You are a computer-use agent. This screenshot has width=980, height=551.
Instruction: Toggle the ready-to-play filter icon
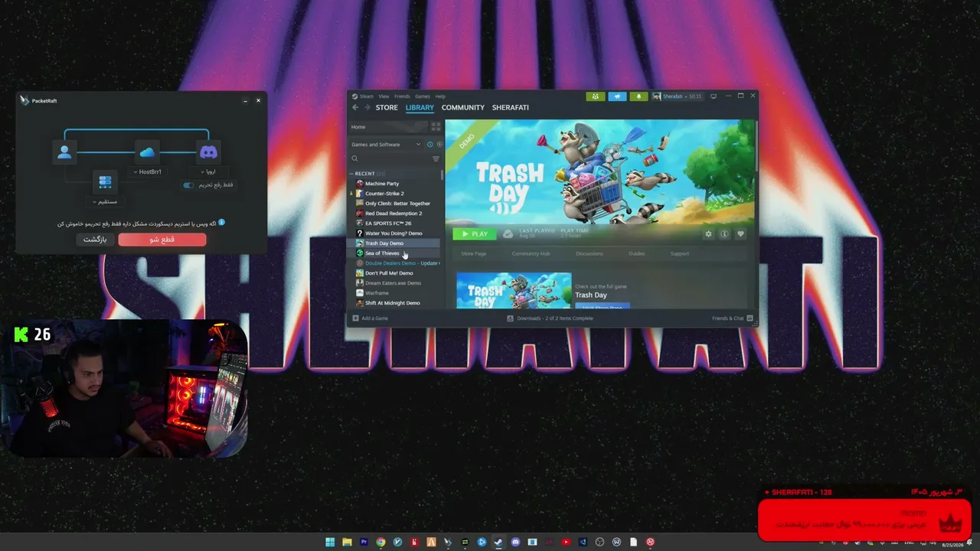click(x=439, y=145)
